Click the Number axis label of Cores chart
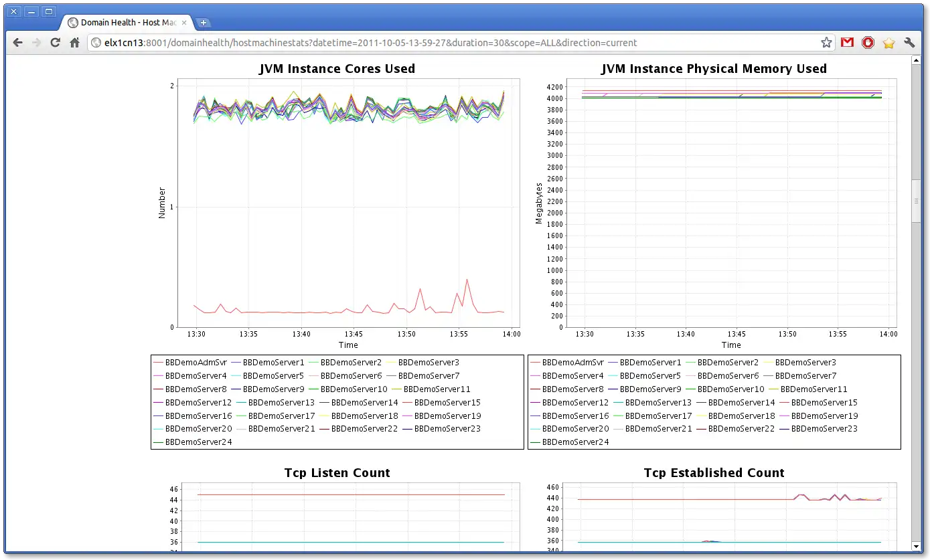The width and height of the screenshot is (930, 560). click(161, 203)
